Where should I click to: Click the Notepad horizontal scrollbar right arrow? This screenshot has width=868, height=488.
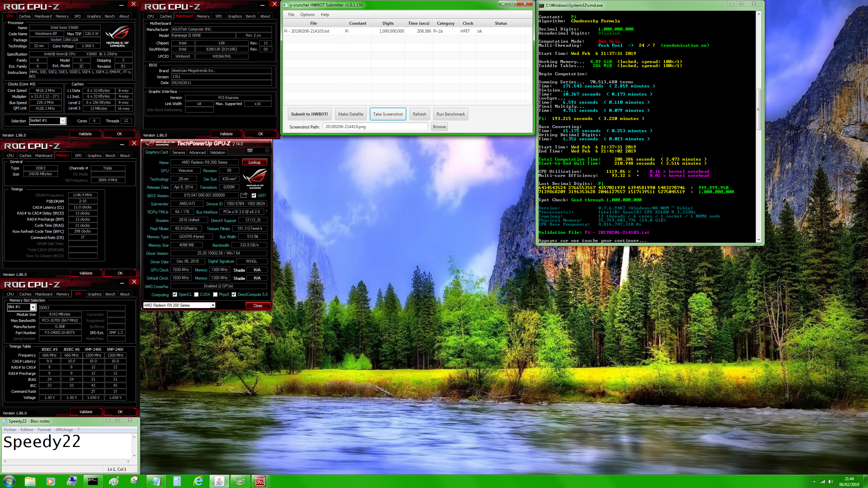pyautogui.click(x=128, y=461)
